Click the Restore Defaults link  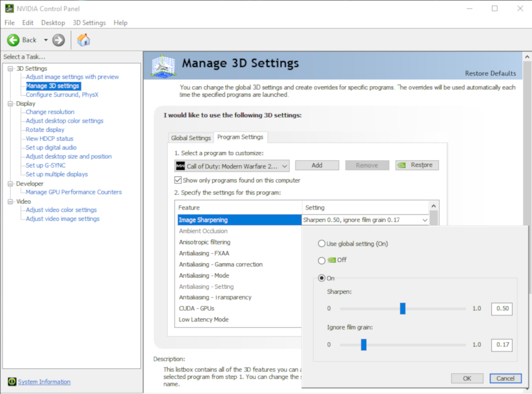(x=490, y=73)
